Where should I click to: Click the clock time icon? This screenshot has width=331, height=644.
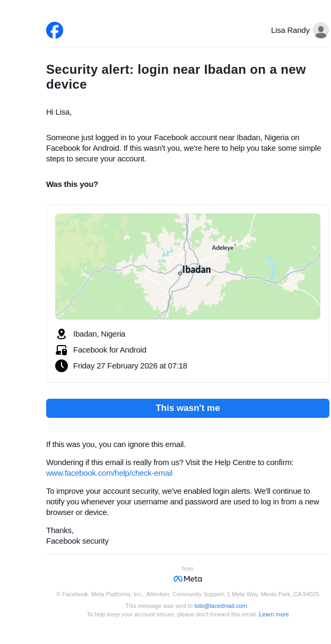coord(62,366)
